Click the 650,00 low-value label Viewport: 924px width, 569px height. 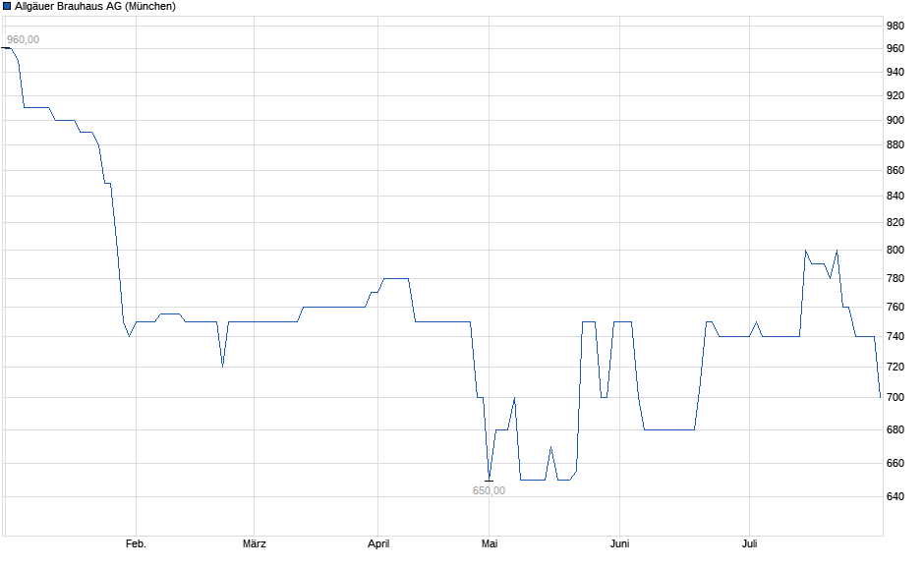point(489,490)
